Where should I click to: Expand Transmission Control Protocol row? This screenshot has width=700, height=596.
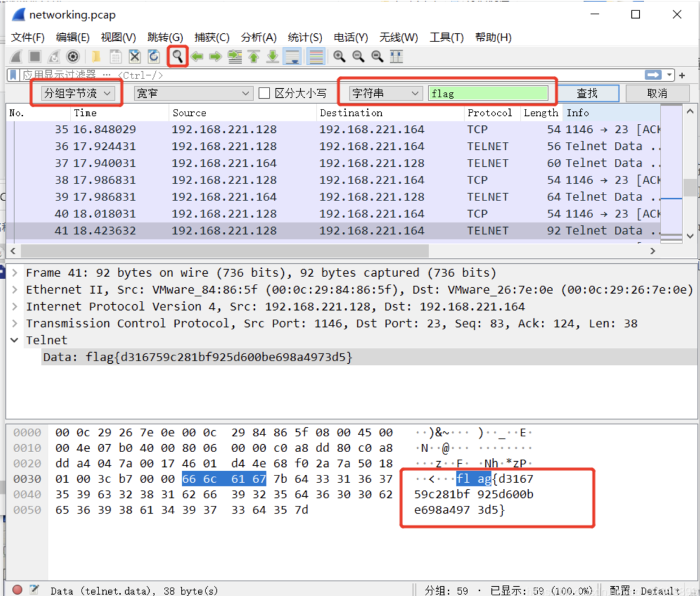click(x=15, y=324)
